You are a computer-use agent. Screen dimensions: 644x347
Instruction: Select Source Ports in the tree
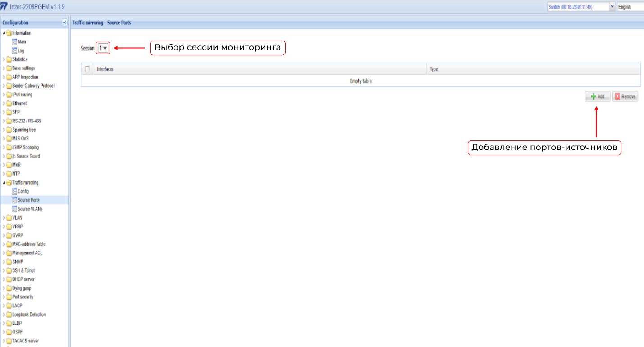[x=28, y=200]
